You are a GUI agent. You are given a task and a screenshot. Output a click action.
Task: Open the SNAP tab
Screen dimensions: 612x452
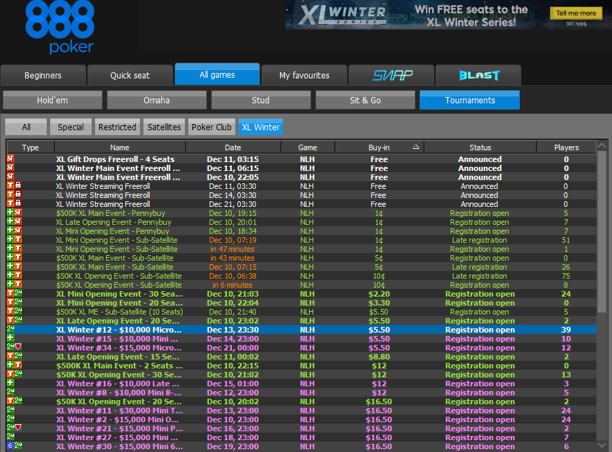[x=391, y=75]
